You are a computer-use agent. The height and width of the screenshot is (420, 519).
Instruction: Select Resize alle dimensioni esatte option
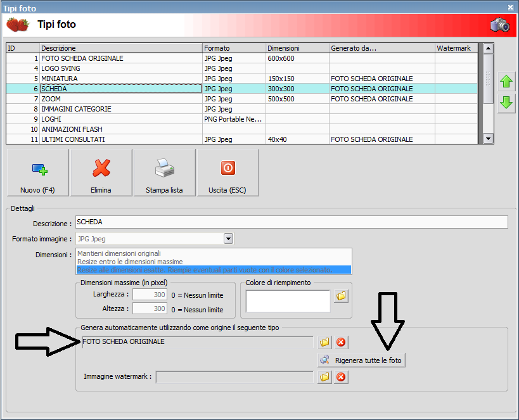[214, 270]
